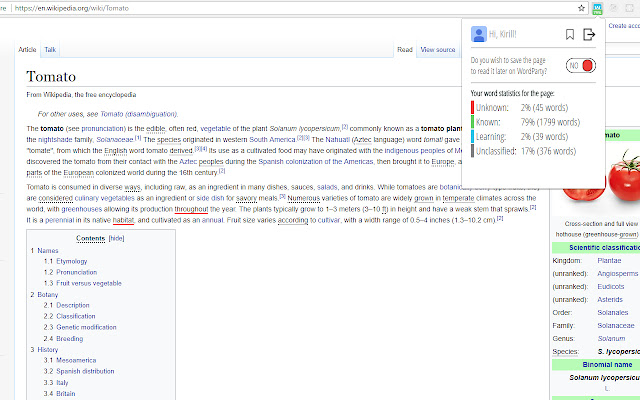Open the Angiosperms link in infobox
Screen dimensions: 640x400
point(618,273)
